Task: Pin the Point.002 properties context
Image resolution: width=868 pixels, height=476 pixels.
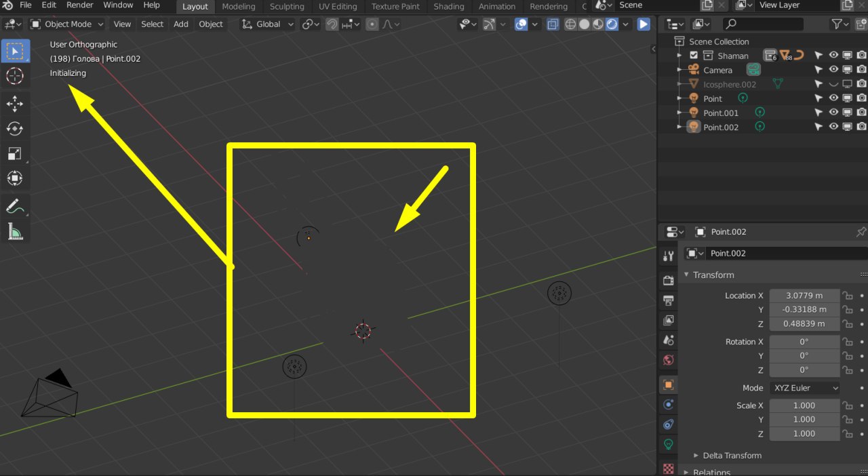Action: coord(861,232)
